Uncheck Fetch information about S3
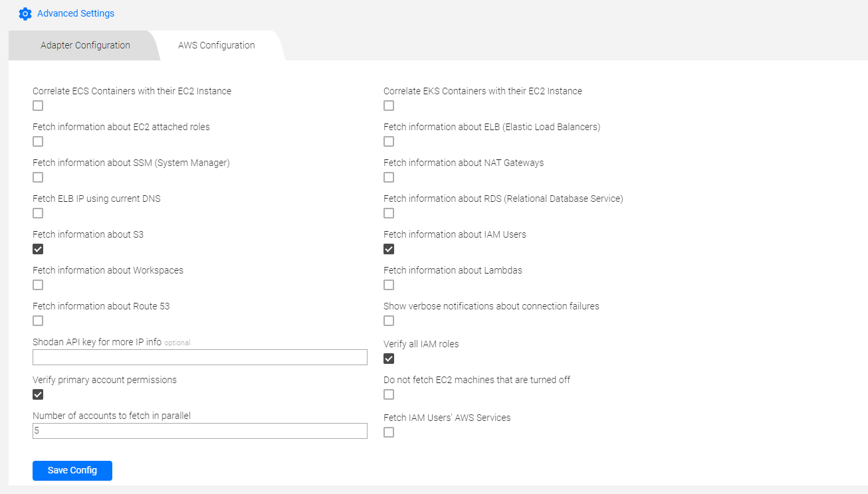 tap(38, 249)
